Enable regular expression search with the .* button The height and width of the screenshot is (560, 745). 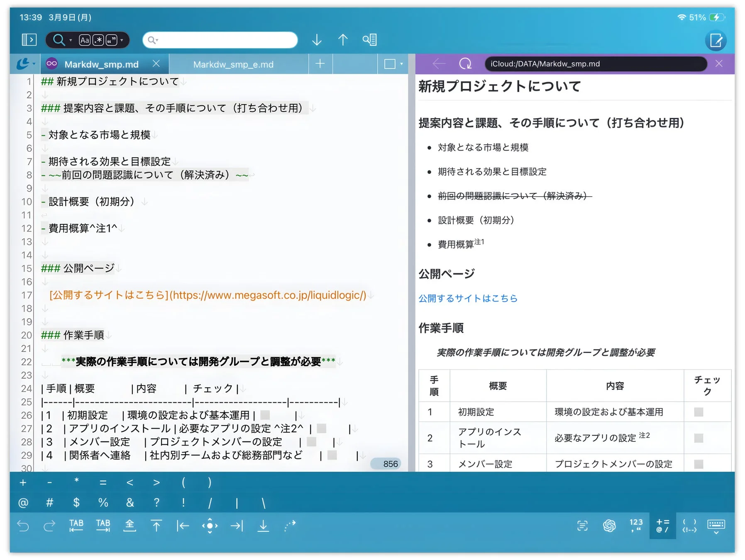pos(98,40)
